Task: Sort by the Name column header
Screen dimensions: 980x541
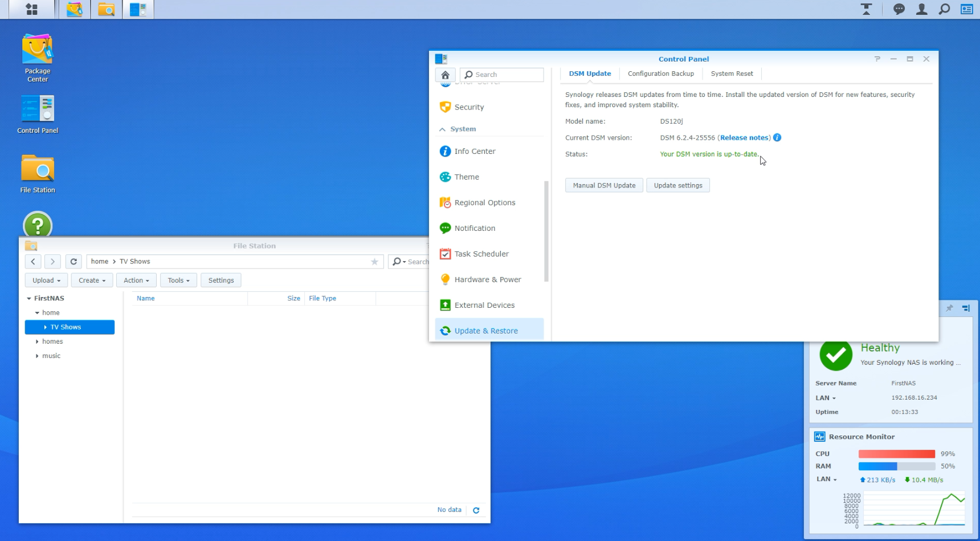Action: pyautogui.click(x=190, y=298)
